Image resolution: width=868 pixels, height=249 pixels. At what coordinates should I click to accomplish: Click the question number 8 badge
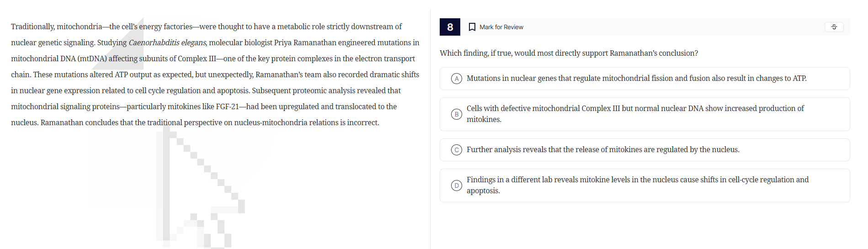(450, 27)
